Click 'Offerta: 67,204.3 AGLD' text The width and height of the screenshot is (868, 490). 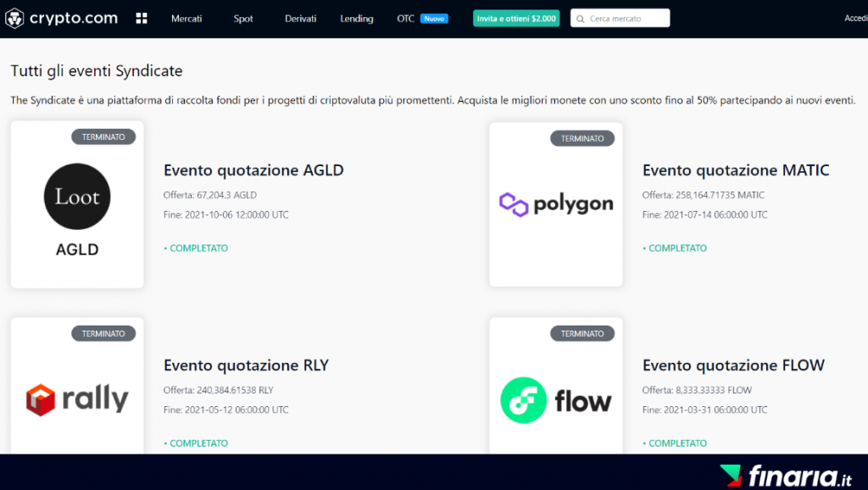pyautogui.click(x=210, y=195)
